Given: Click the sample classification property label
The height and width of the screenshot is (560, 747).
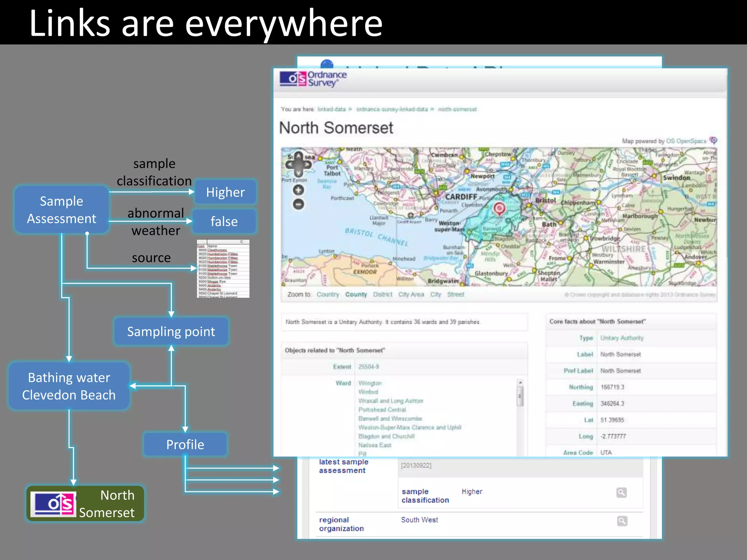Looking at the screenshot, I should pos(425,496).
